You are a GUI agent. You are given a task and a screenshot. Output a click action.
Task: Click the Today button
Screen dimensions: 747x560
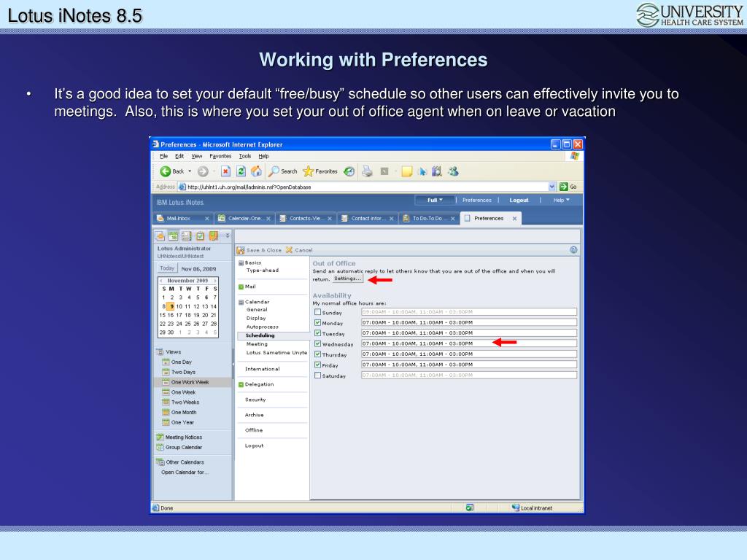point(167,268)
